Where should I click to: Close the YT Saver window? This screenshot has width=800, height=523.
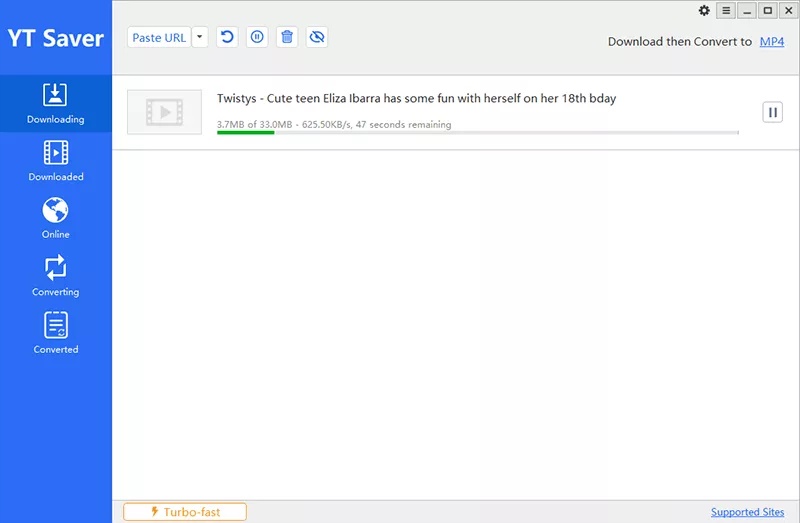pyautogui.click(x=789, y=11)
